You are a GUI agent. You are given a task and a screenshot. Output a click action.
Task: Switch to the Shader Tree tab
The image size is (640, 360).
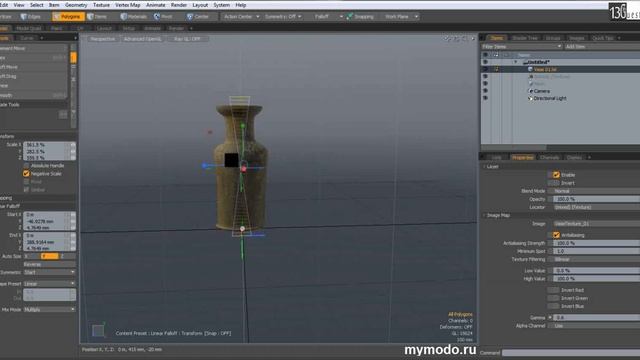pyautogui.click(x=525, y=38)
